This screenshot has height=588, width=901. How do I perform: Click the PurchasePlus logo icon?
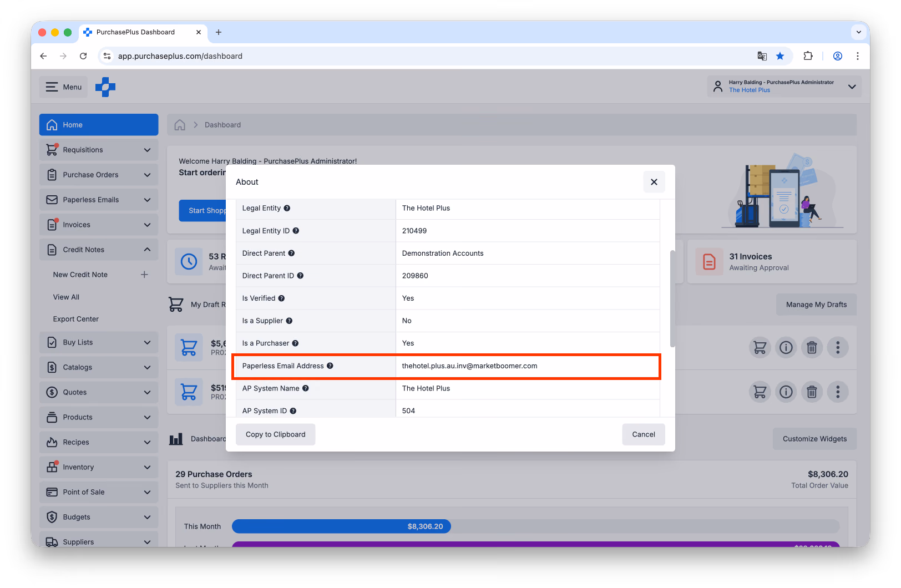click(x=105, y=87)
